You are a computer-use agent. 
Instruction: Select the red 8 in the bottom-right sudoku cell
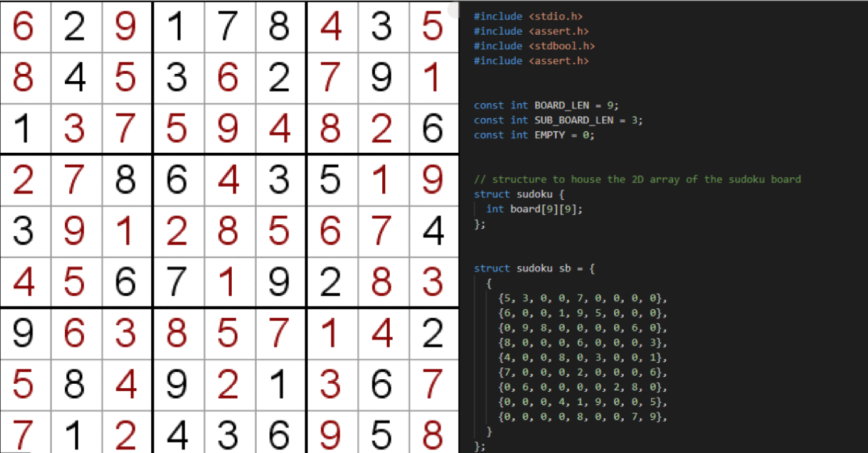coord(432,435)
